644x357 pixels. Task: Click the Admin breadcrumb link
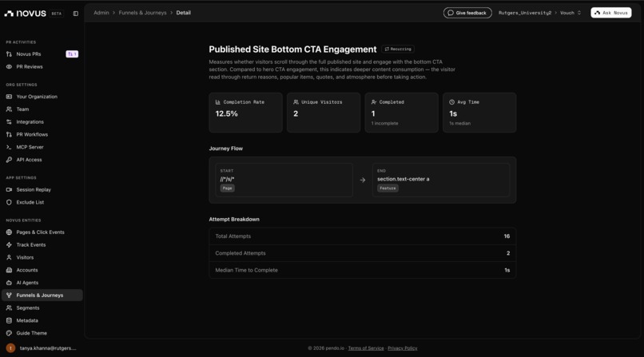click(x=101, y=13)
